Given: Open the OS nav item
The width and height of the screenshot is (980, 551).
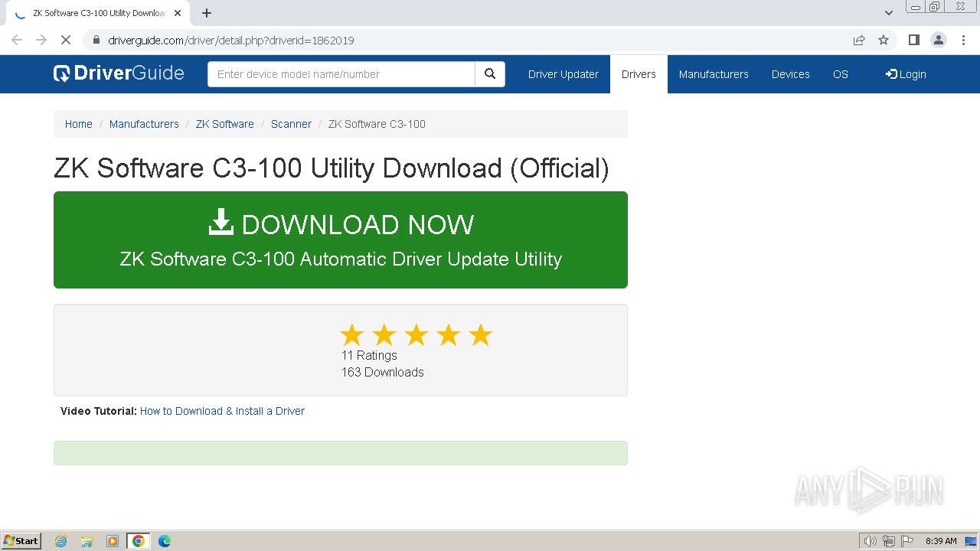Looking at the screenshot, I should [841, 74].
